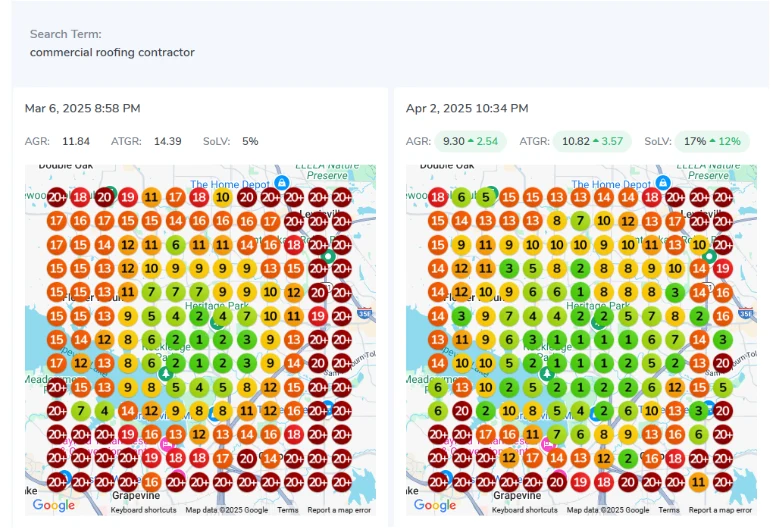Open Keyboard shortcuts on the April map
The image size is (771, 530).
(x=525, y=510)
